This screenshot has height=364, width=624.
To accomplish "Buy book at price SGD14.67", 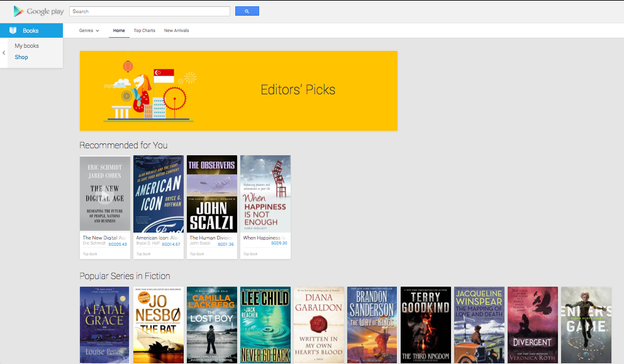I will [x=171, y=245].
